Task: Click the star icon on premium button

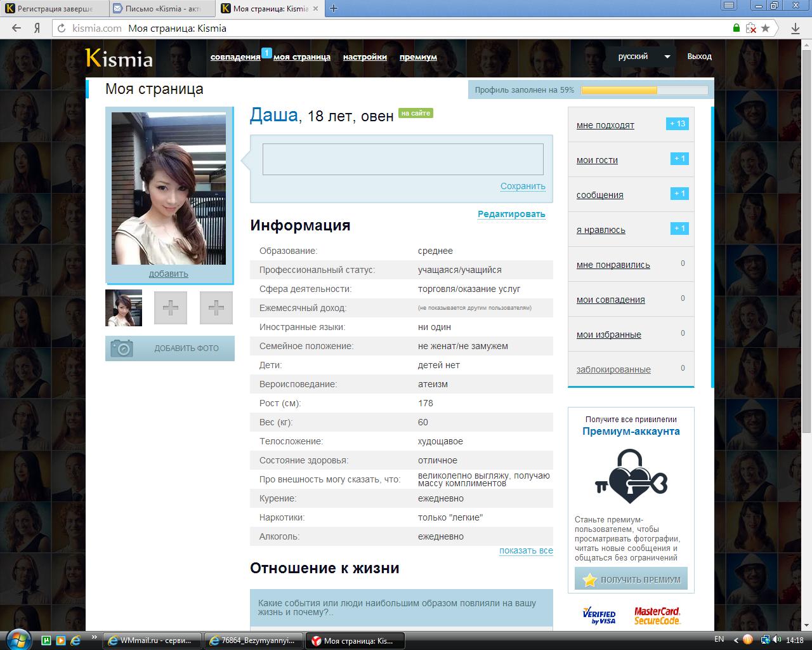Action: (590, 580)
